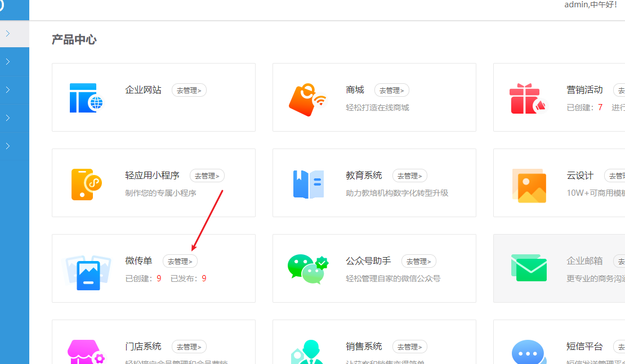Click the green envelope 企业邮箱 icon
This screenshot has width=625, height=364.
(x=529, y=268)
